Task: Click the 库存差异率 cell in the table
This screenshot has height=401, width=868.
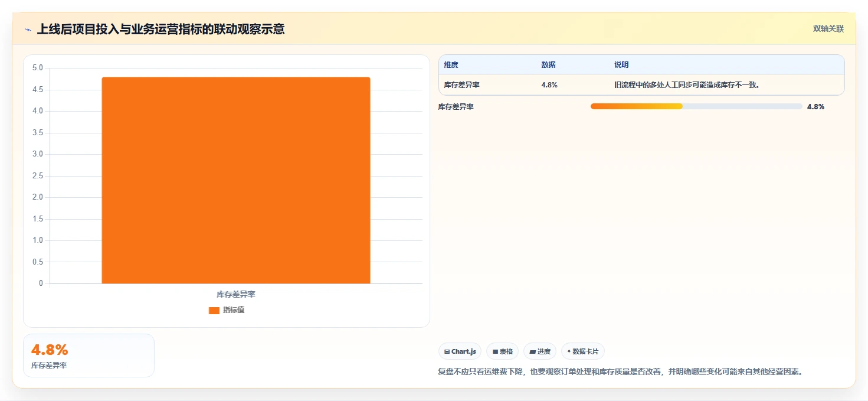Action: (x=462, y=85)
